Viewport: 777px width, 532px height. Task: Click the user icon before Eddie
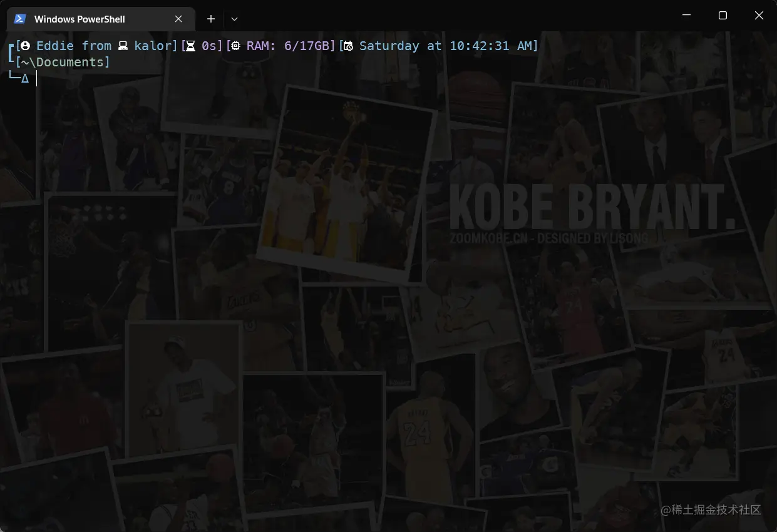pos(26,46)
